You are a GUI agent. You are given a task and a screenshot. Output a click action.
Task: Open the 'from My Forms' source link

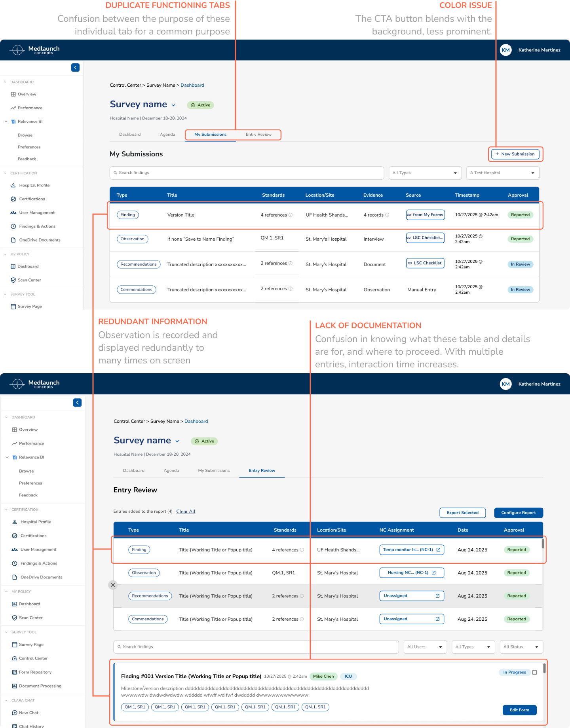pos(425,215)
